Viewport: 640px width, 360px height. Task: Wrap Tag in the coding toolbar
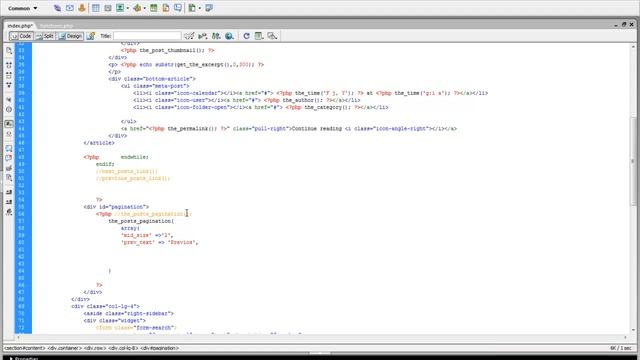point(9,168)
